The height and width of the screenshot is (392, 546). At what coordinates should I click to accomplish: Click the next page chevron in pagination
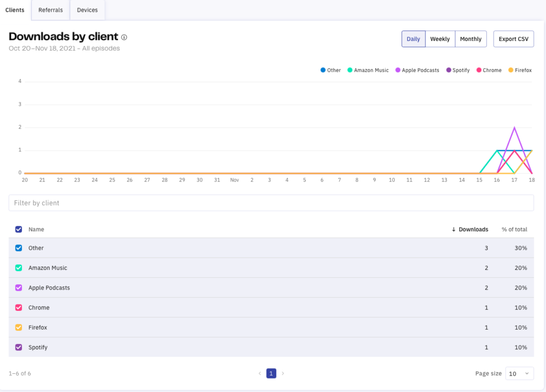pyautogui.click(x=283, y=373)
